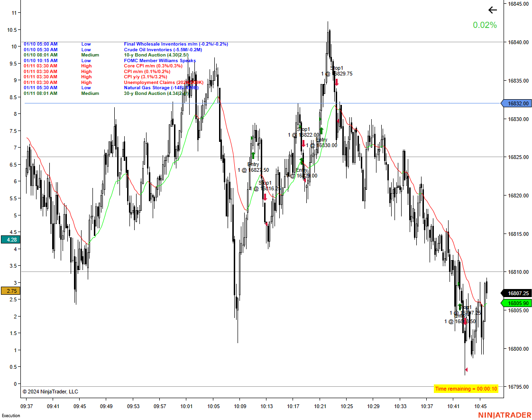Click the red stop arrow near 16816.25
532x420 pixels.
pos(265,197)
